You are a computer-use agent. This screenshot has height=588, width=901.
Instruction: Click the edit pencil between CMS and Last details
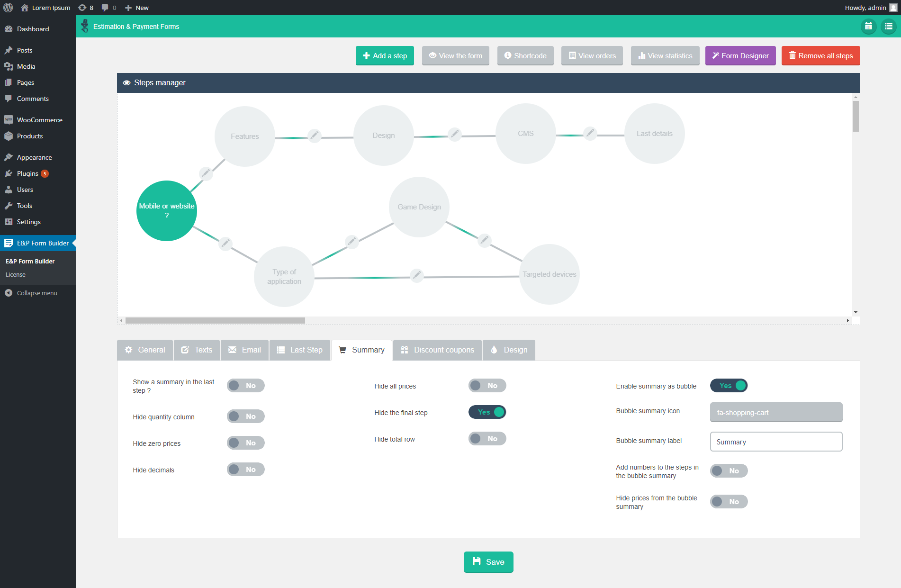pos(590,134)
